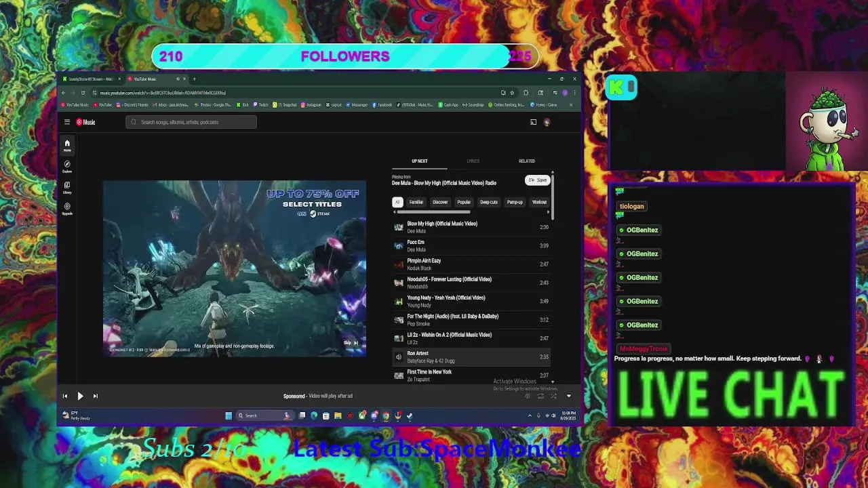Open the Instagram bookmark

pos(311,105)
